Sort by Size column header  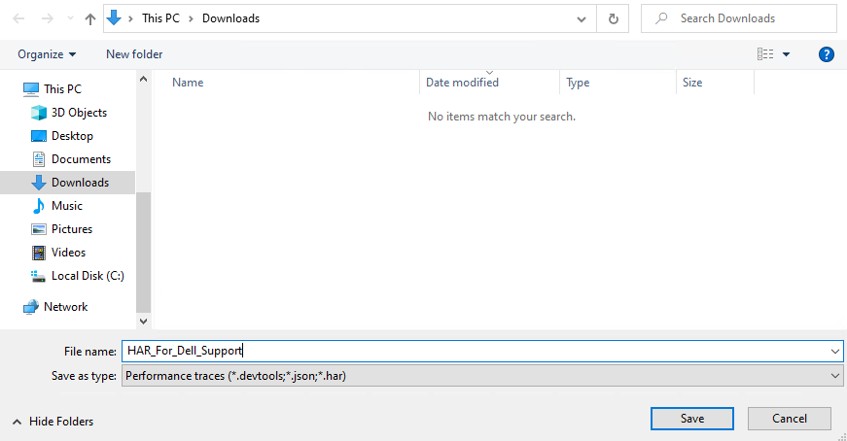[692, 82]
